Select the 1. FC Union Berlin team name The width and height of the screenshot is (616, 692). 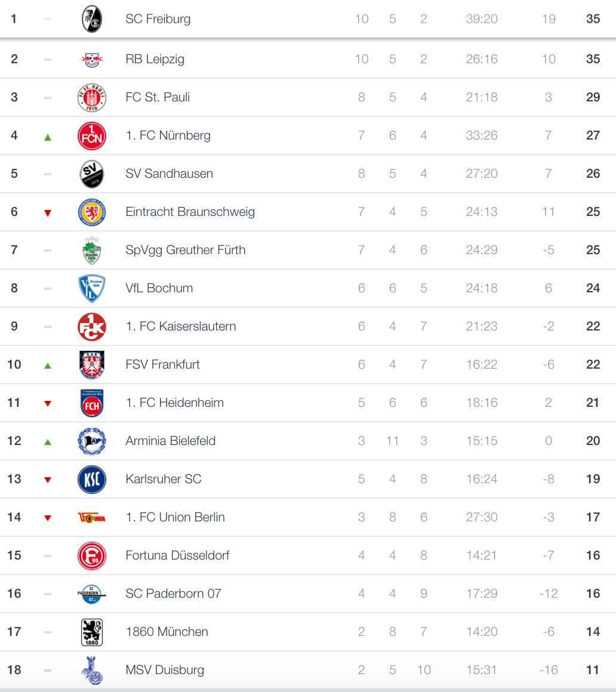[175, 517]
